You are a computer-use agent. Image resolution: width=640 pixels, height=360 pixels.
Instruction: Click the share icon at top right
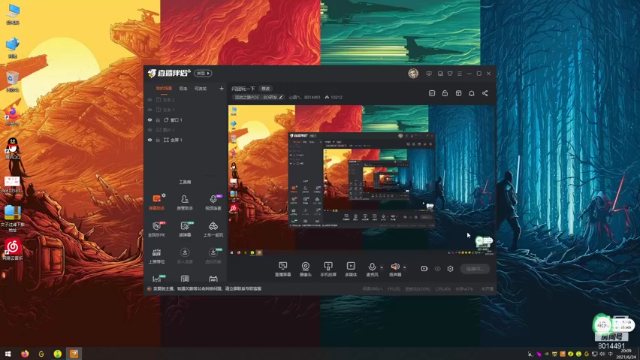click(485, 93)
